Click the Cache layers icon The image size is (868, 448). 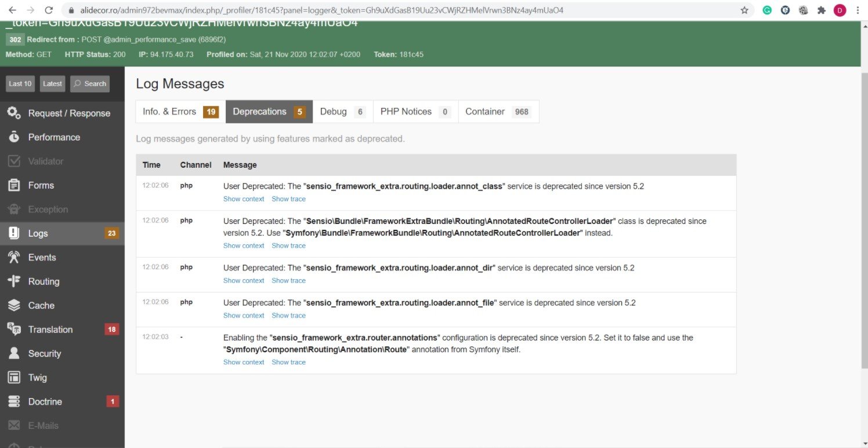click(x=14, y=305)
